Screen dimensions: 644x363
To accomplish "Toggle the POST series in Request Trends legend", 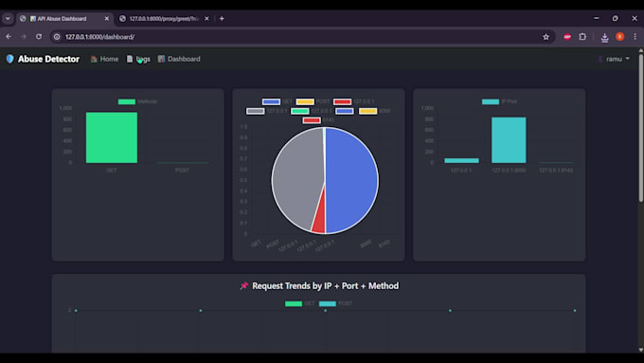I will click(335, 304).
